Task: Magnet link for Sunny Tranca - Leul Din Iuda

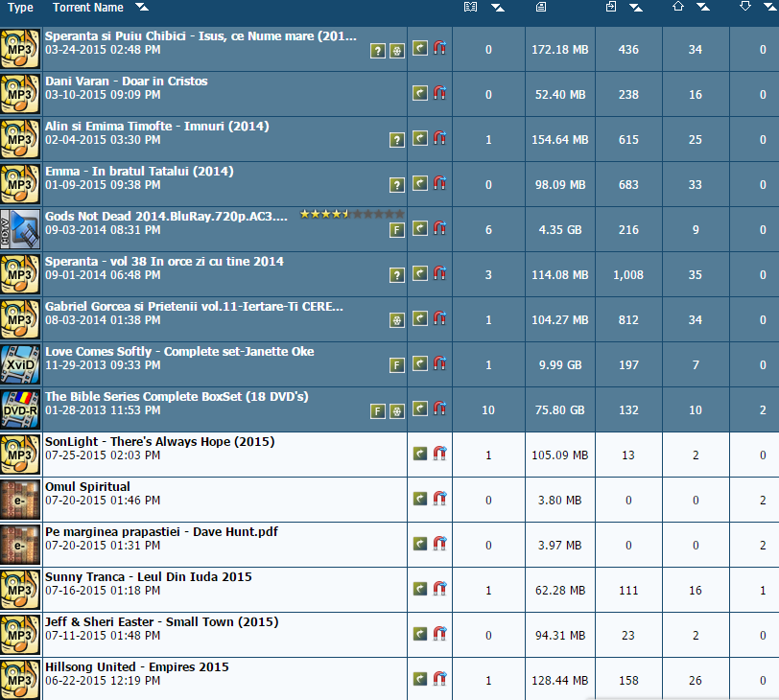Action: tap(439, 589)
